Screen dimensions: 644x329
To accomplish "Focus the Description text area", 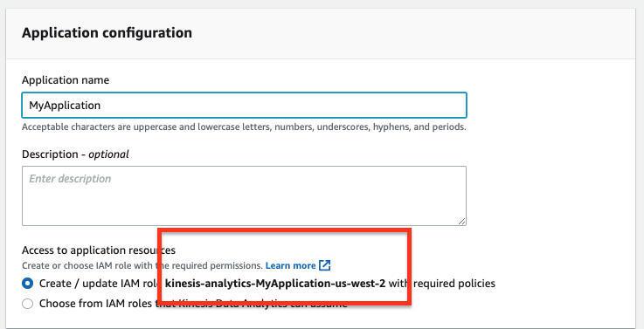I will 244,195.
